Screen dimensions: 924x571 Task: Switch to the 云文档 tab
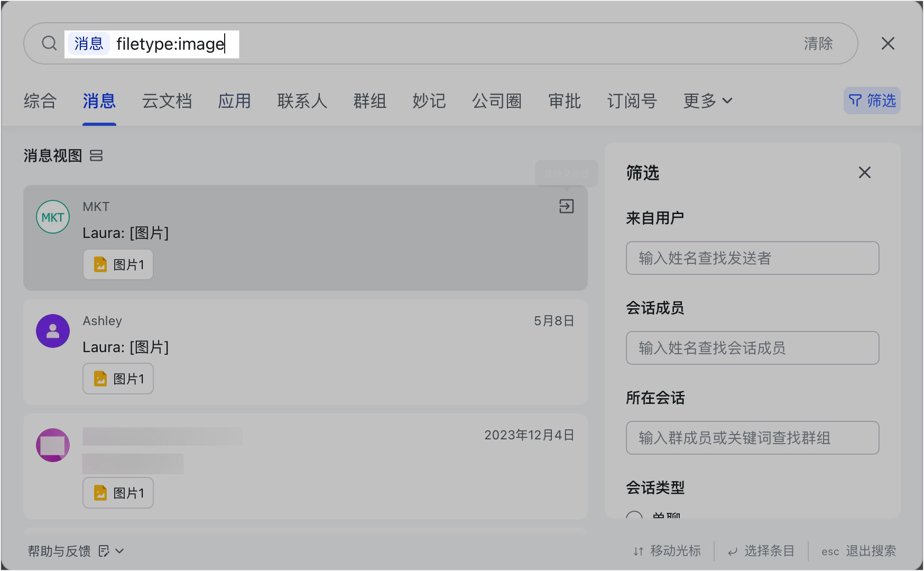pos(167,100)
